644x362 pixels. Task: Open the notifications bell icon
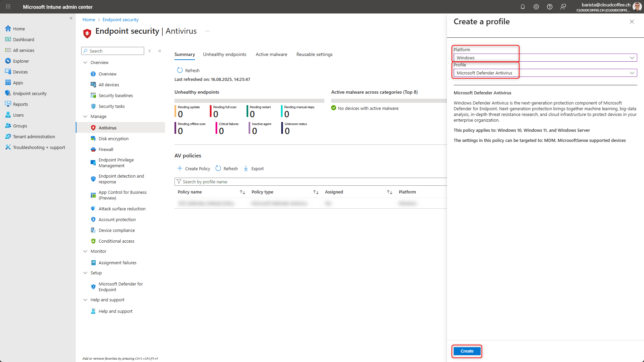click(523, 7)
